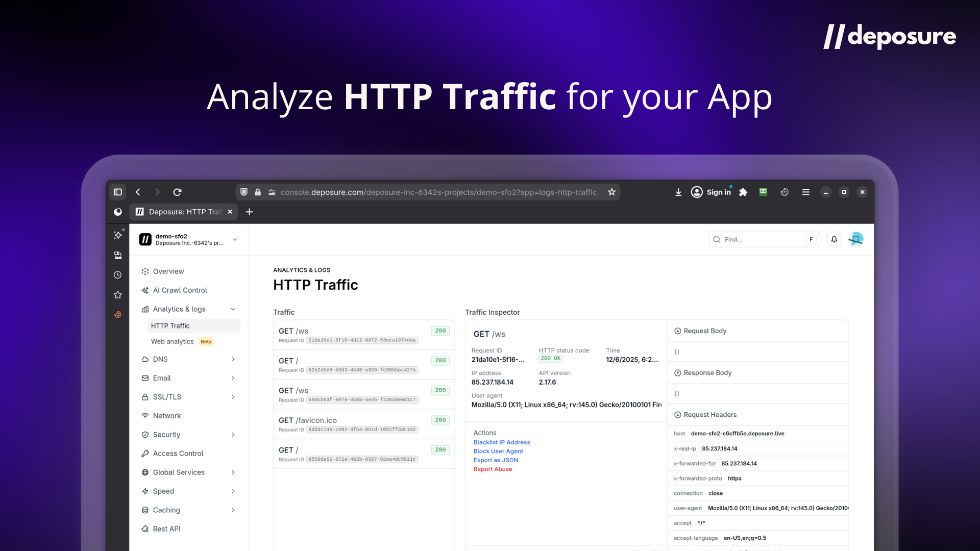Click the browser sidebar toggle icon
The width and height of the screenshot is (980, 551).
(x=118, y=192)
